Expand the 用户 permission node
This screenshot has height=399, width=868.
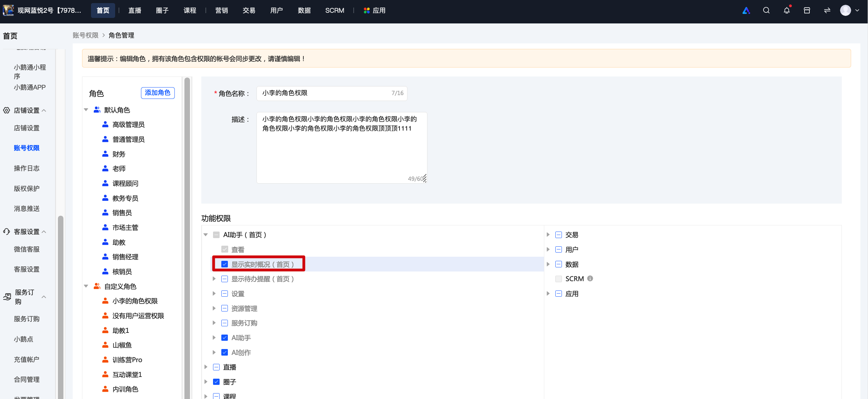[x=548, y=249]
